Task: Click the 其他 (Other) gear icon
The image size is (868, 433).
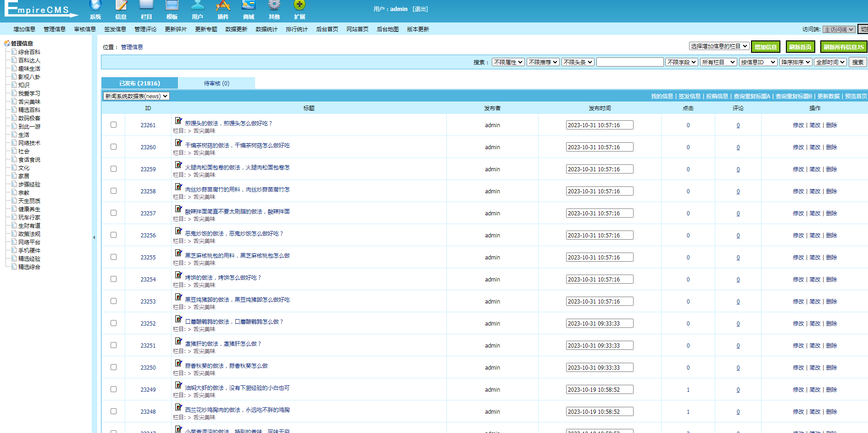Action: point(274,6)
